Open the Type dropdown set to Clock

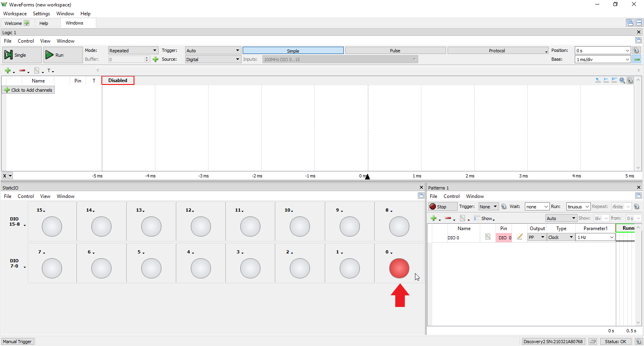[x=561, y=237]
